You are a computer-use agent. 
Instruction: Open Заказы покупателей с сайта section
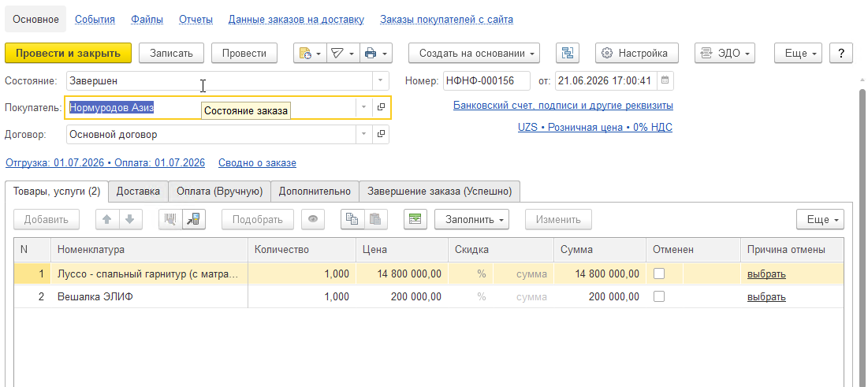click(x=447, y=20)
